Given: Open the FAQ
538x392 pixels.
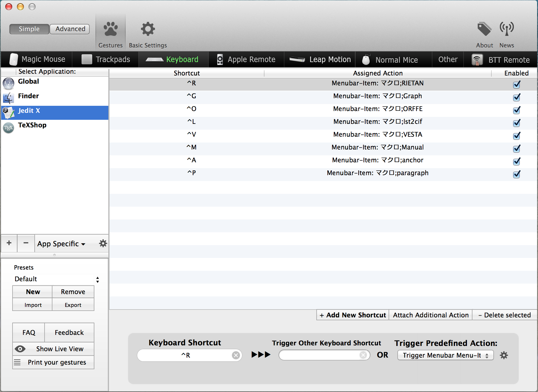Looking at the screenshot, I should click(x=29, y=333).
